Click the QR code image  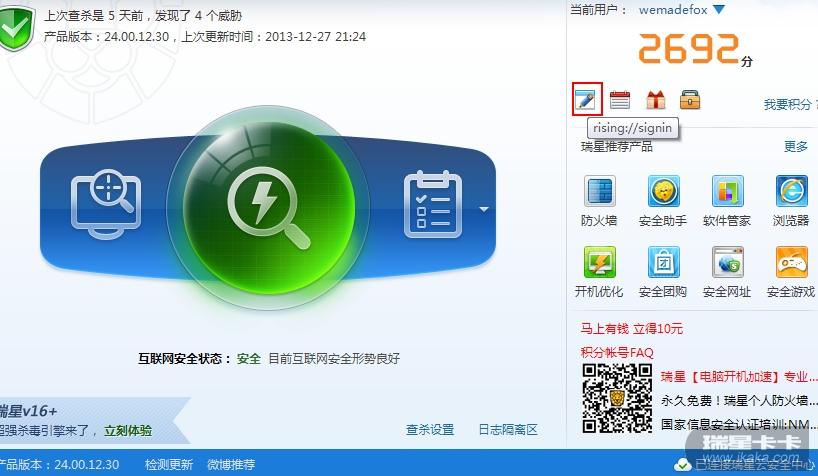[617, 399]
